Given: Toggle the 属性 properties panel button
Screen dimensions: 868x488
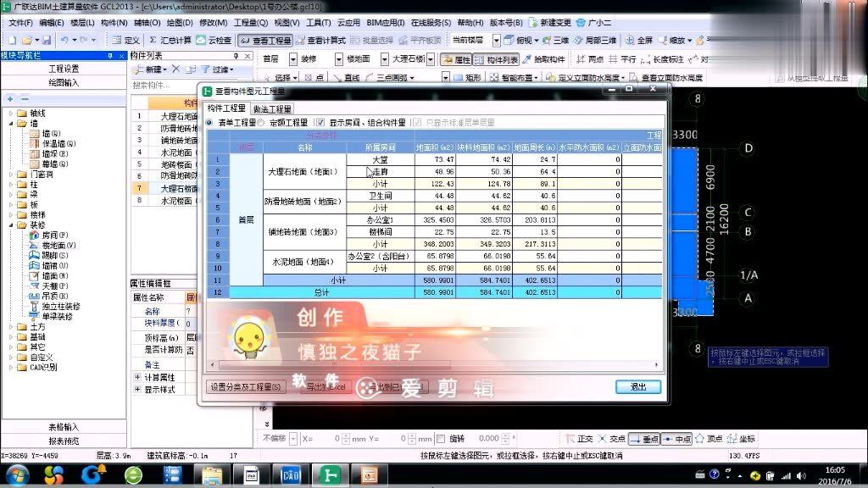Looking at the screenshot, I should [456, 59].
